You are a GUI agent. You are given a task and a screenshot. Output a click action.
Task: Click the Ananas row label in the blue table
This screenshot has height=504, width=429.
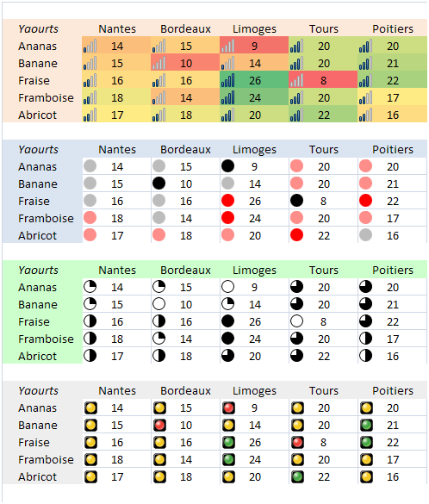37,167
